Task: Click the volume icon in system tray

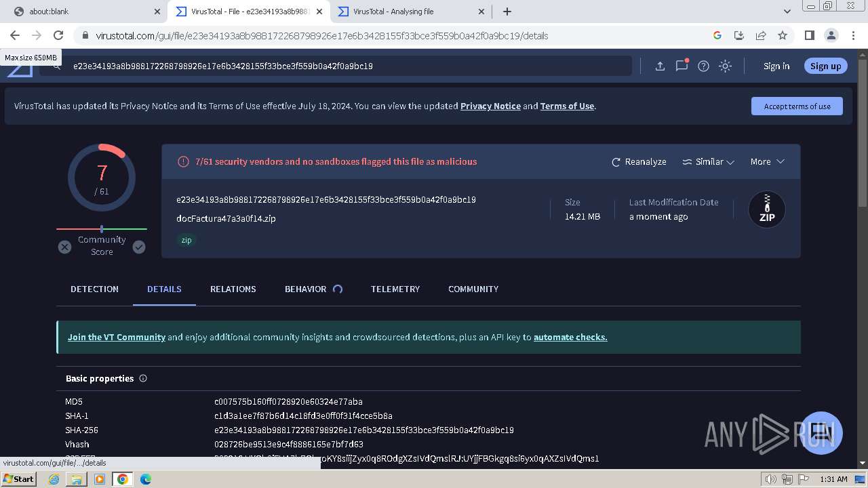Action: 771,479
